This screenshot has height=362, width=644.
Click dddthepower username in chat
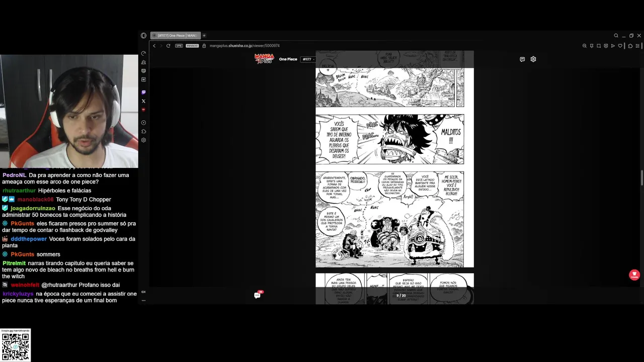[29, 239]
